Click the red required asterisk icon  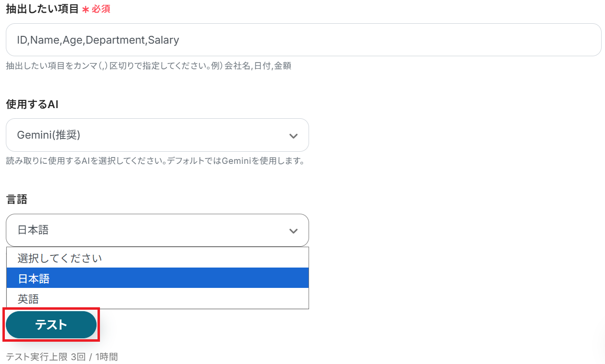click(x=85, y=9)
